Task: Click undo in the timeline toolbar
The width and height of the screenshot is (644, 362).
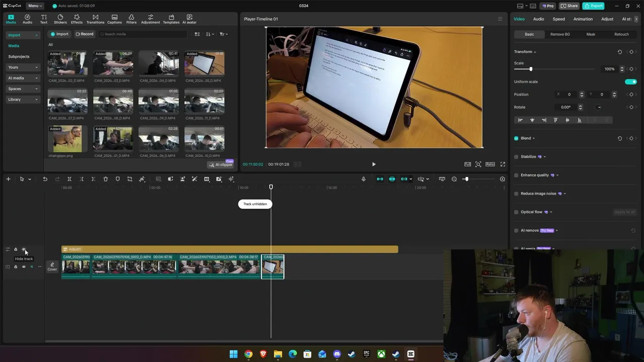Action: click(45, 179)
